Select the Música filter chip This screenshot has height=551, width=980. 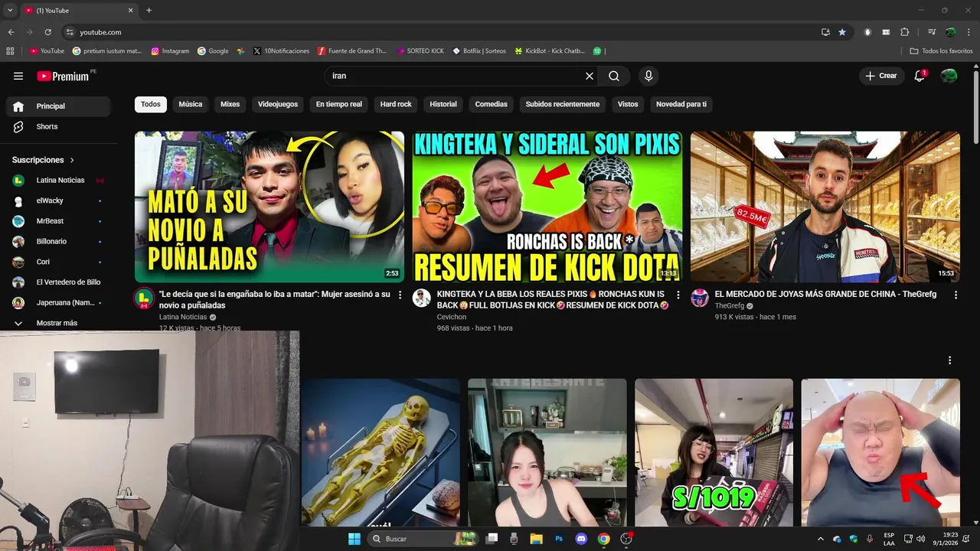(x=191, y=104)
